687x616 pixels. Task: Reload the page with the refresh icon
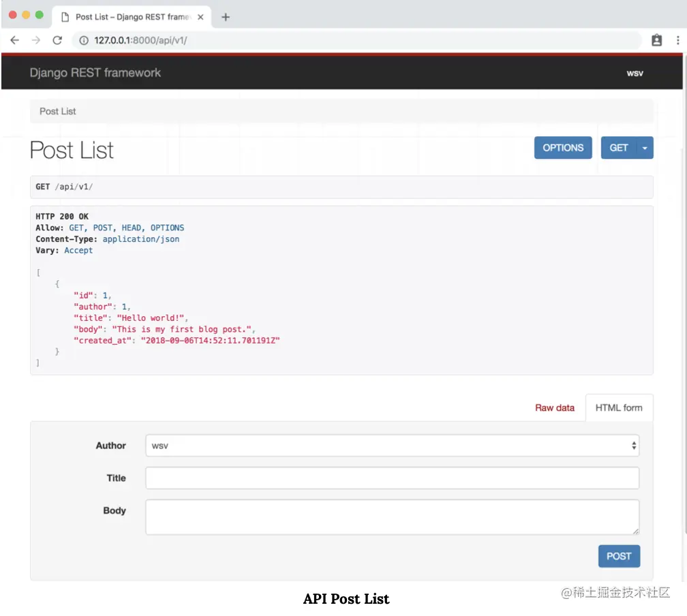pos(57,40)
